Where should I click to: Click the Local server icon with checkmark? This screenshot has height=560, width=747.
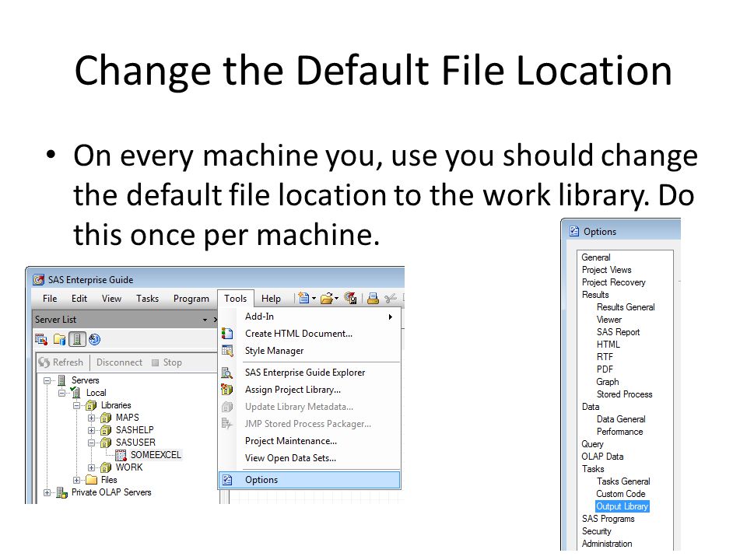pos(75,392)
